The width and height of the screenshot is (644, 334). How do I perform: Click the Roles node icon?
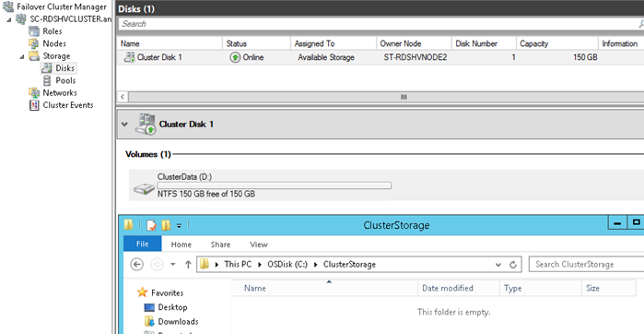pos(34,31)
